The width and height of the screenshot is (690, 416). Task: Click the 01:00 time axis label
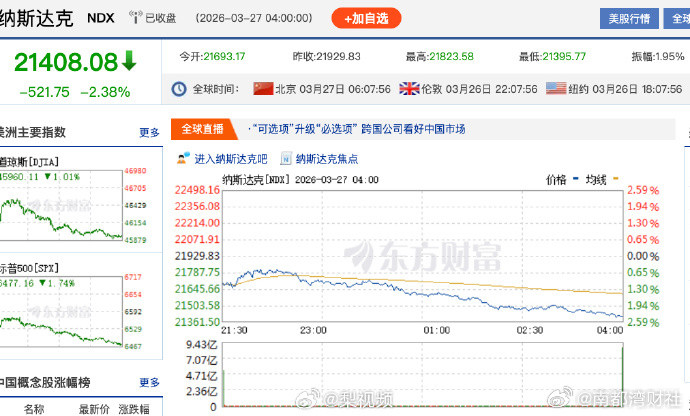(437, 330)
